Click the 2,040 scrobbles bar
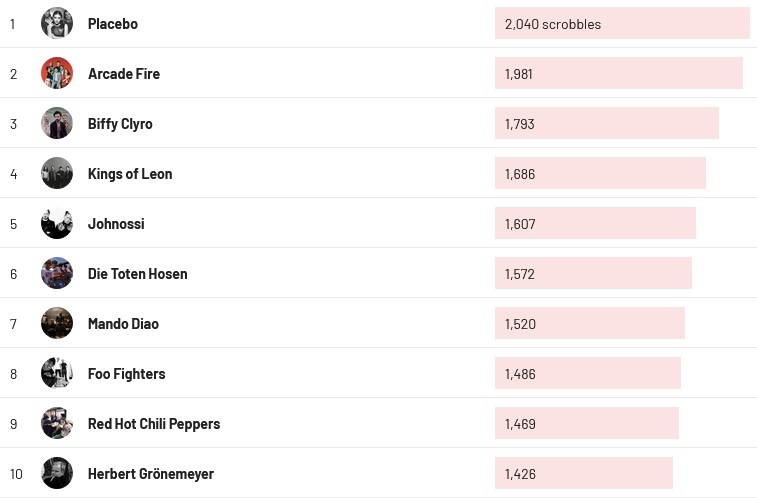This screenshot has width=757, height=498. (x=621, y=23)
